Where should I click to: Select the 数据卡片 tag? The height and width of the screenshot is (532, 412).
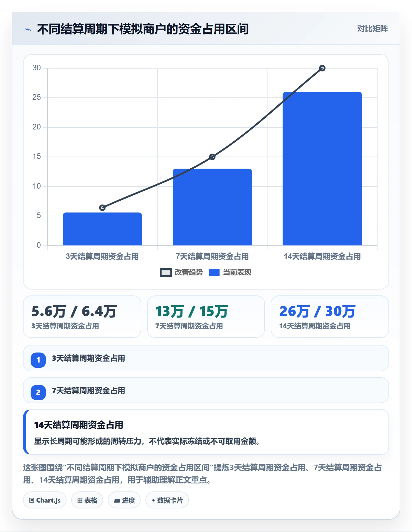[x=167, y=500]
